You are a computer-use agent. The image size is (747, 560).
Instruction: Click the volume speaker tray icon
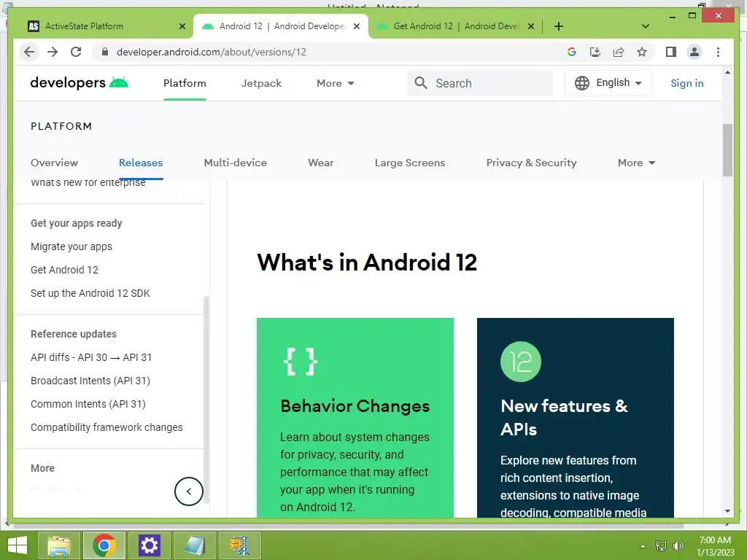[x=678, y=545]
